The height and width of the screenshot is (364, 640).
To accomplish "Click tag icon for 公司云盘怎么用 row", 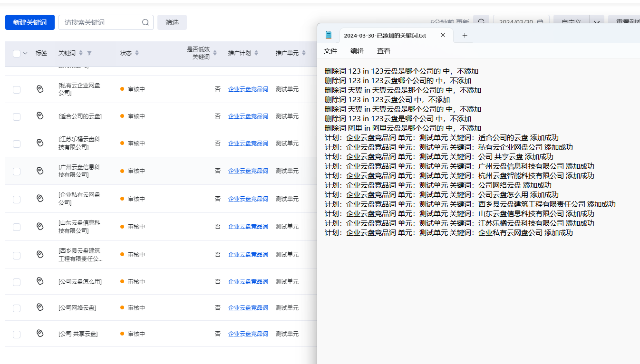I will [40, 281].
